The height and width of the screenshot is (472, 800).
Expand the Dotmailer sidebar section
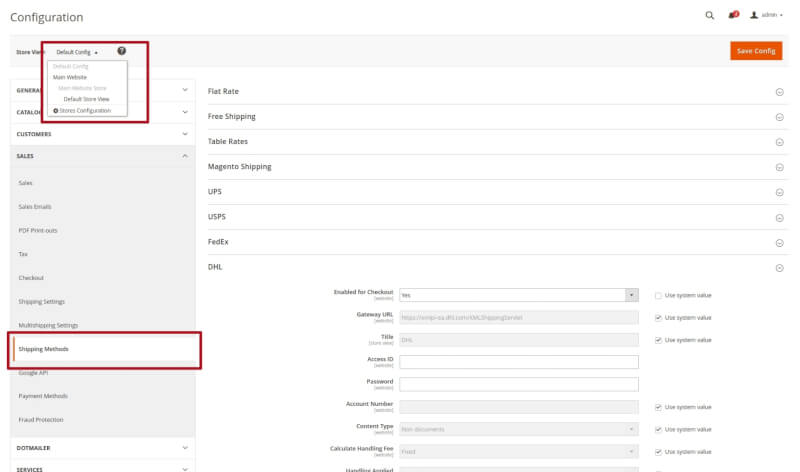tap(102, 448)
